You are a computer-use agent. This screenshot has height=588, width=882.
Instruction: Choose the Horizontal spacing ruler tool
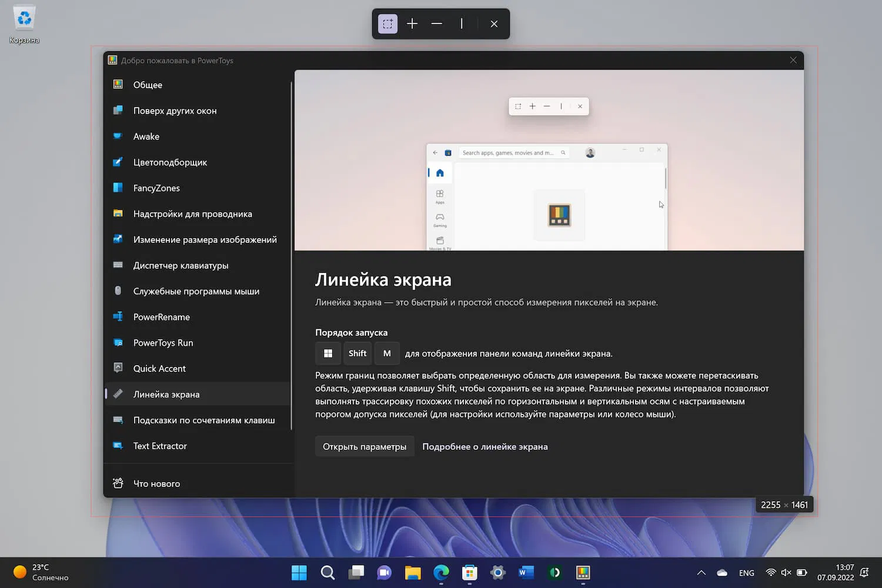pos(437,24)
